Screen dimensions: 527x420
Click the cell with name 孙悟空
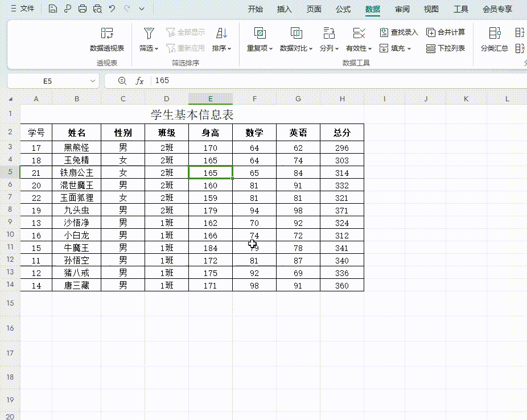tap(77, 261)
